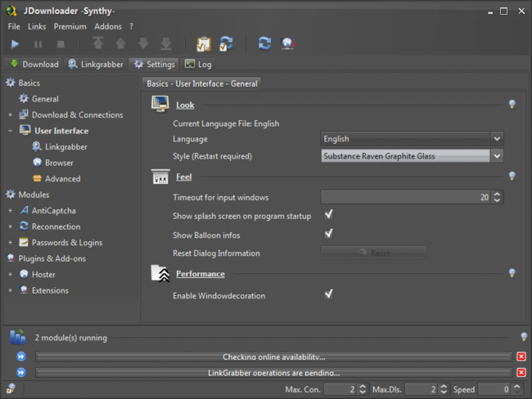This screenshot has width=532, height=399.
Task: Open the Links menu
Action: pyautogui.click(x=37, y=26)
